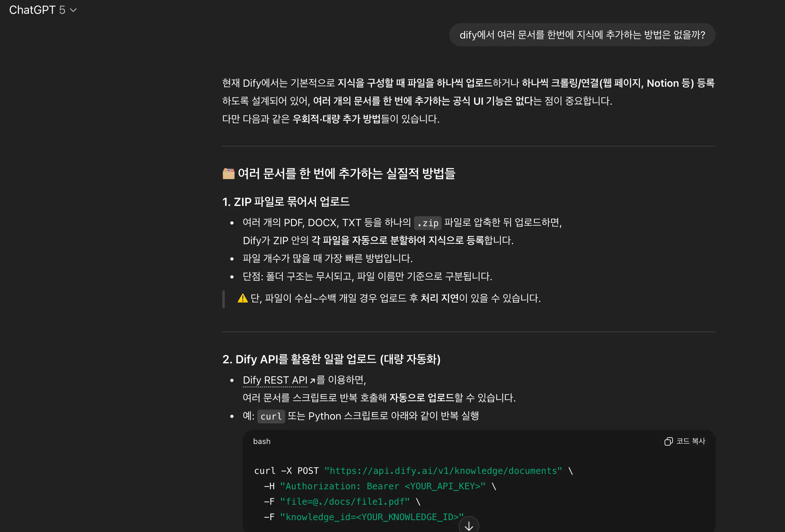This screenshot has height=532, width=785.
Task: Click the file=@./docs/file1.pdf code line
Action: click(345, 501)
